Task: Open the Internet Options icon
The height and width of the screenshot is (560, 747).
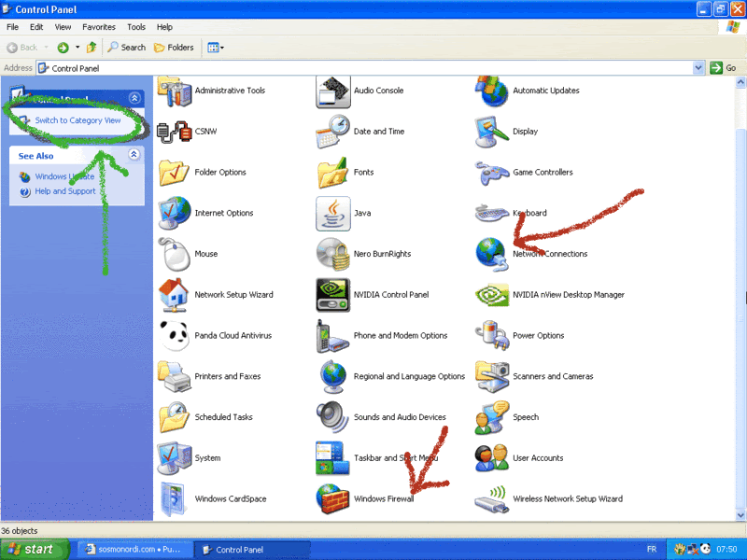Action: [175, 213]
